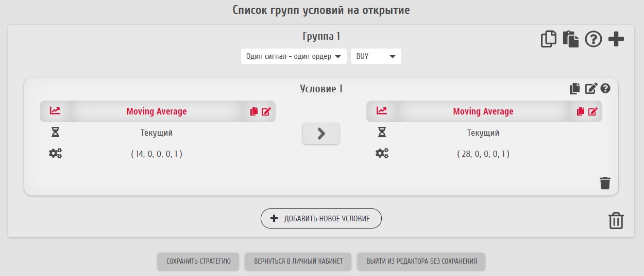Expand the BUY order type dropdown
The image size is (644, 276).
(x=376, y=57)
